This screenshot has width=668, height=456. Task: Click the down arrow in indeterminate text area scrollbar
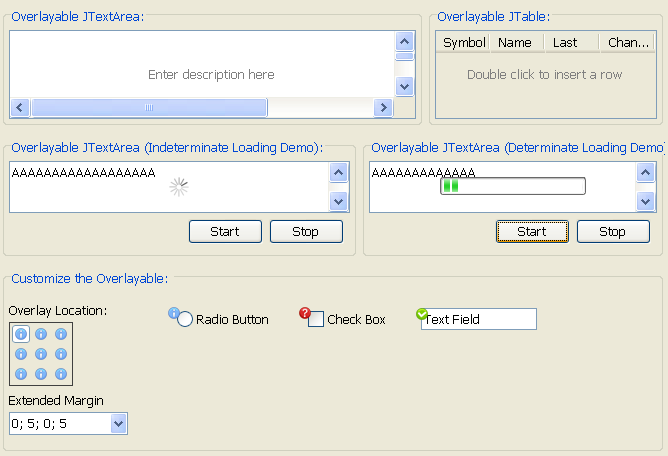338,202
